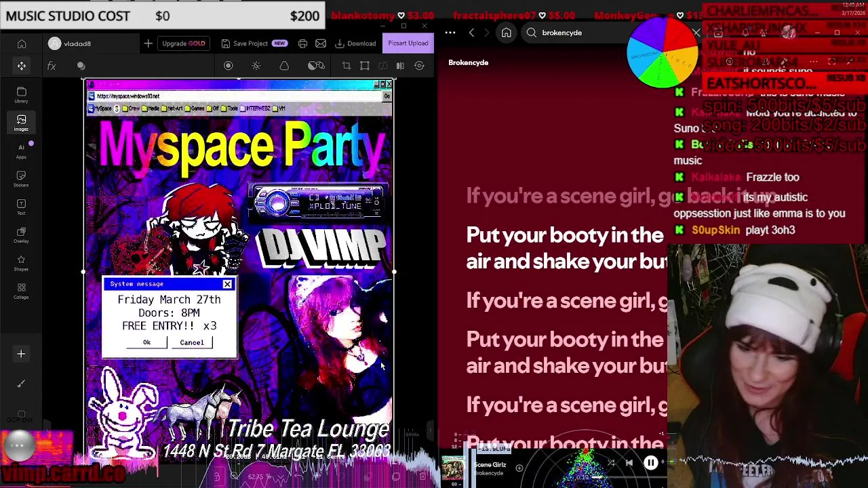Viewport: 868px width, 488px height.
Task: Click the DJ VIMP text on flyer
Action: coord(323,249)
